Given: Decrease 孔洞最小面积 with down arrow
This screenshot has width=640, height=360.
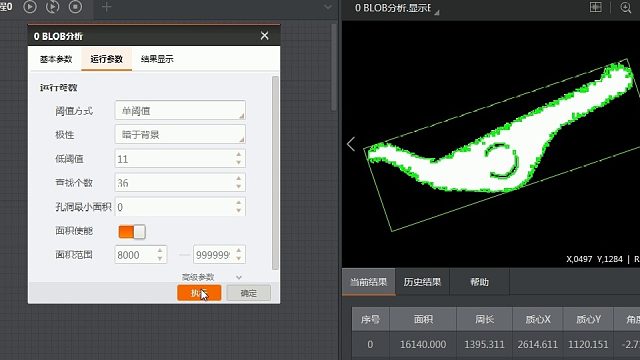Looking at the screenshot, I should click(239, 211).
